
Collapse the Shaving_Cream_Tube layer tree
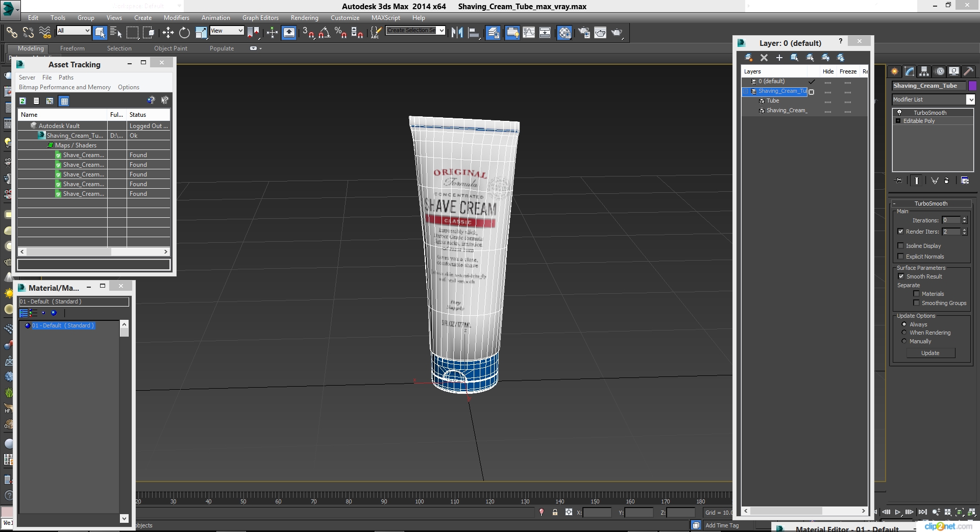(746, 91)
